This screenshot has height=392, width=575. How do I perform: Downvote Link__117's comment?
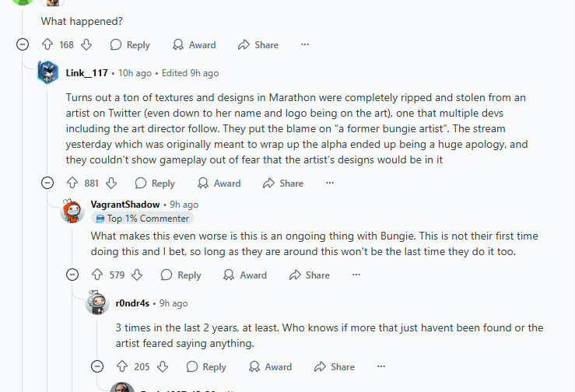click(x=111, y=184)
